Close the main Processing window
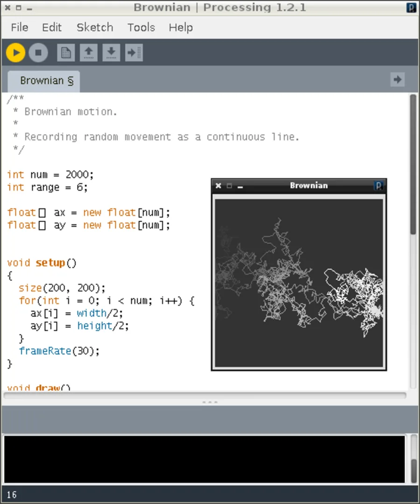The width and height of the screenshot is (420, 504). click(x=8, y=8)
